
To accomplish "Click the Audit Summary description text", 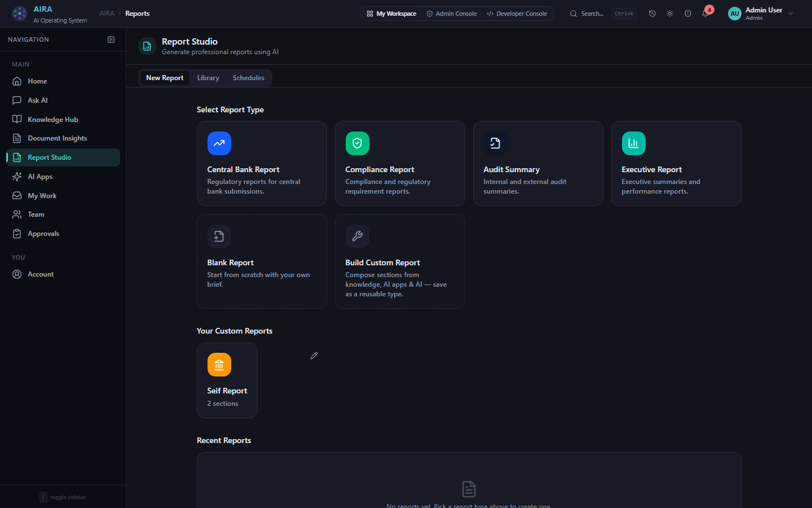I will click(x=525, y=186).
